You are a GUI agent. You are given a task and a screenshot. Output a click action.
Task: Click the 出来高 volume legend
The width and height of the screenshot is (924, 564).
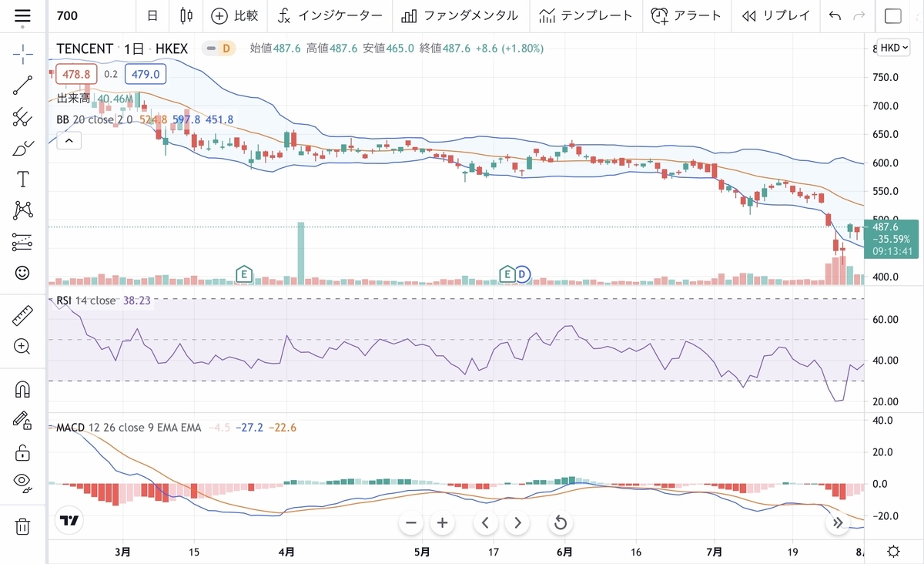tap(95, 99)
